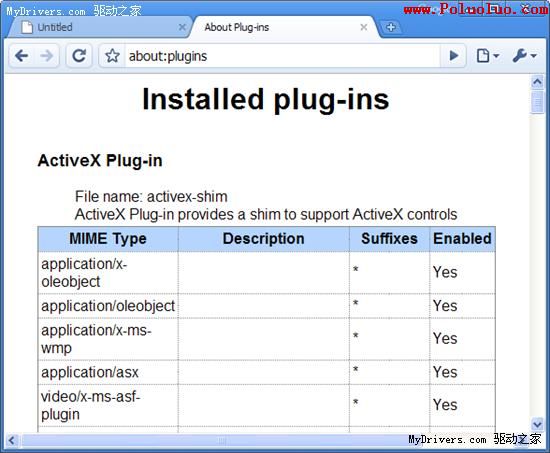This screenshot has width=550, height=453.
Task: Select the About Plug-ins tab
Action: (x=284, y=27)
